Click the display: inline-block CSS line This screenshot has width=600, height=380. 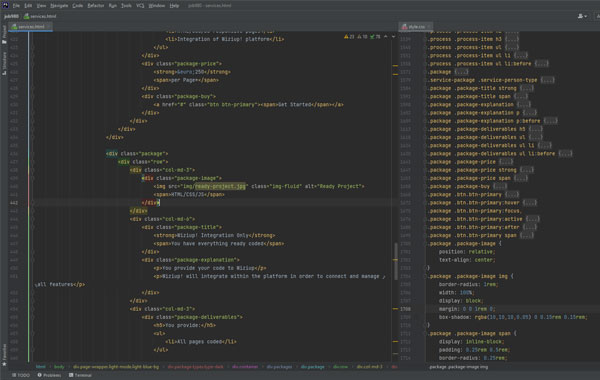[472, 342]
